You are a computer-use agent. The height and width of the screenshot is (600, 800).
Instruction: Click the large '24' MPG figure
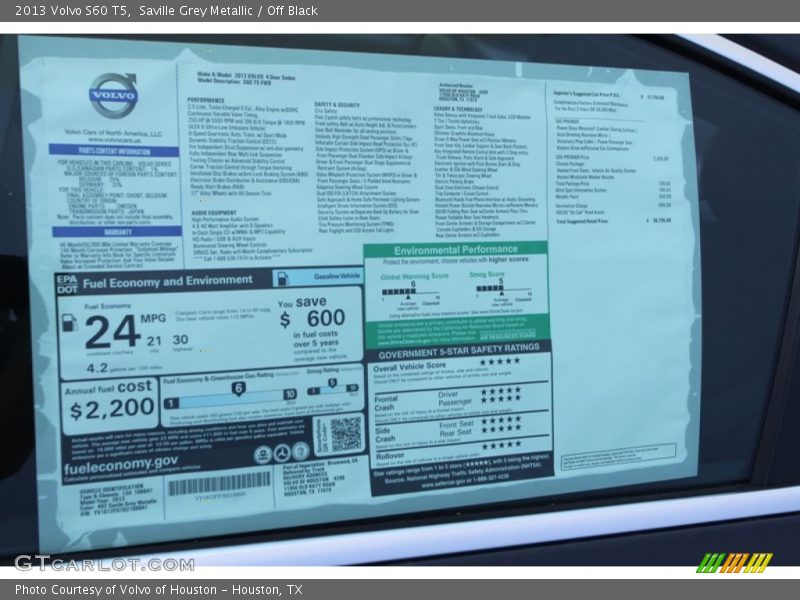point(112,332)
